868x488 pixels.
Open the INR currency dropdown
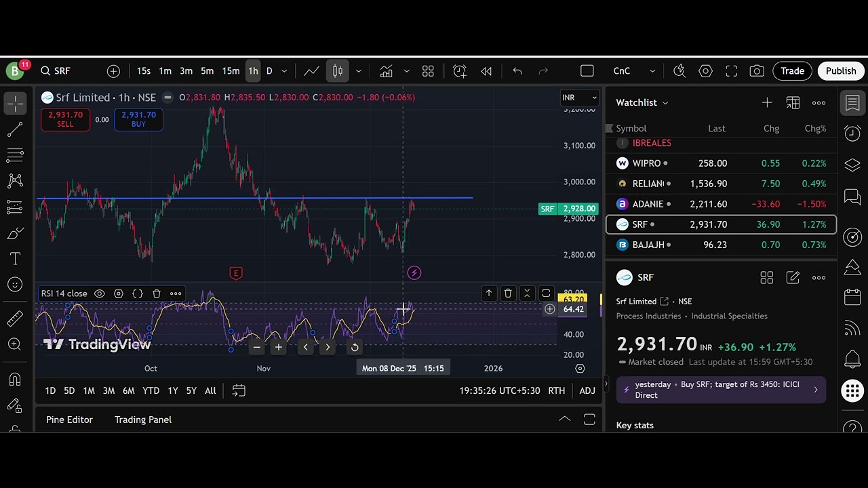(579, 98)
